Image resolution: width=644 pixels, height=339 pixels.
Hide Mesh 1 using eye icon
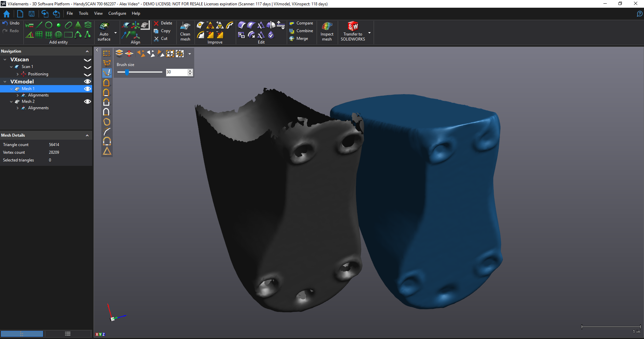coord(88,89)
